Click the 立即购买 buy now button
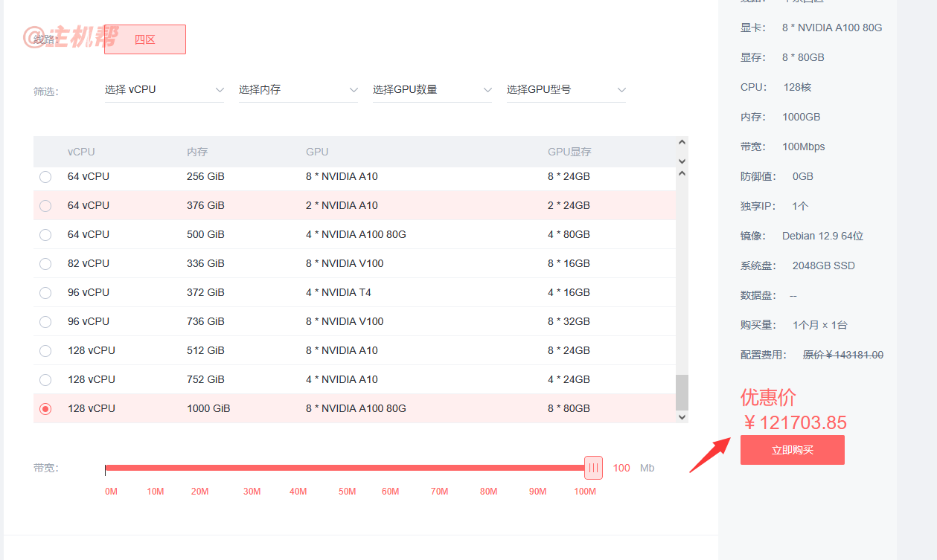Screen dimensions: 937x560 click(x=793, y=450)
